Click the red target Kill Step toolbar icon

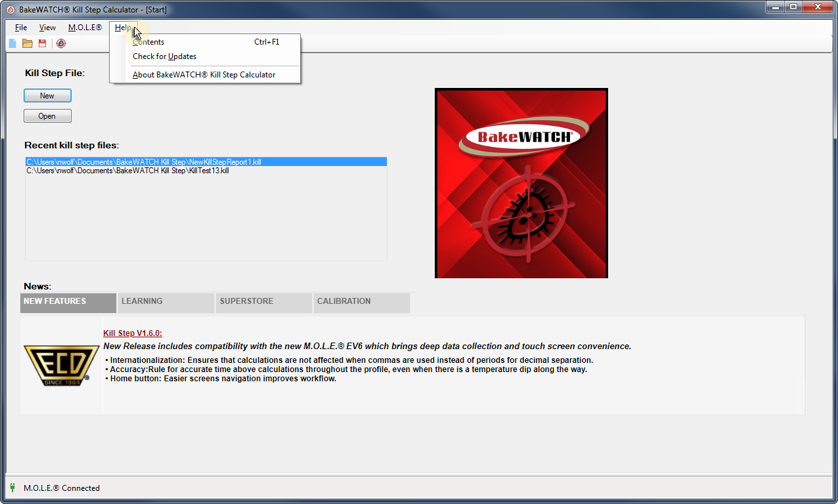coord(61,43)
